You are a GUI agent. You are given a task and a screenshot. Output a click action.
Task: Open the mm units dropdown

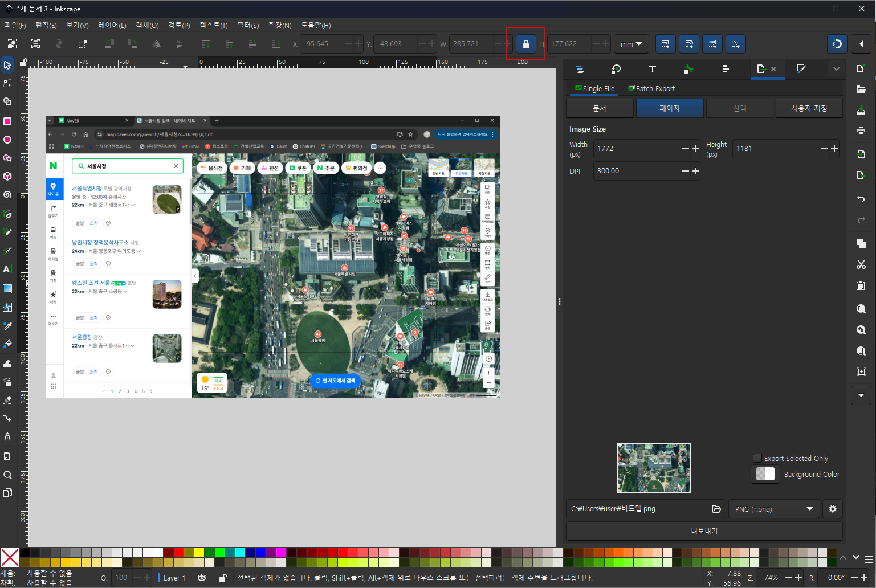pyautogui.click(x=631, y=44)
